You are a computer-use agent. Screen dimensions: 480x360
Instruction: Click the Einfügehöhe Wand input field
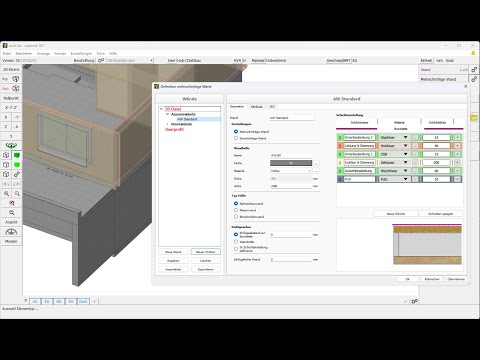click(x=291, y=259)
